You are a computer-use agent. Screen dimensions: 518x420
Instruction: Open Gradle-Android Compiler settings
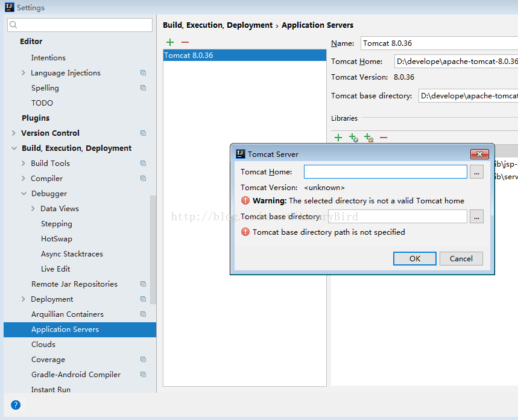click(x=76, y=375)
